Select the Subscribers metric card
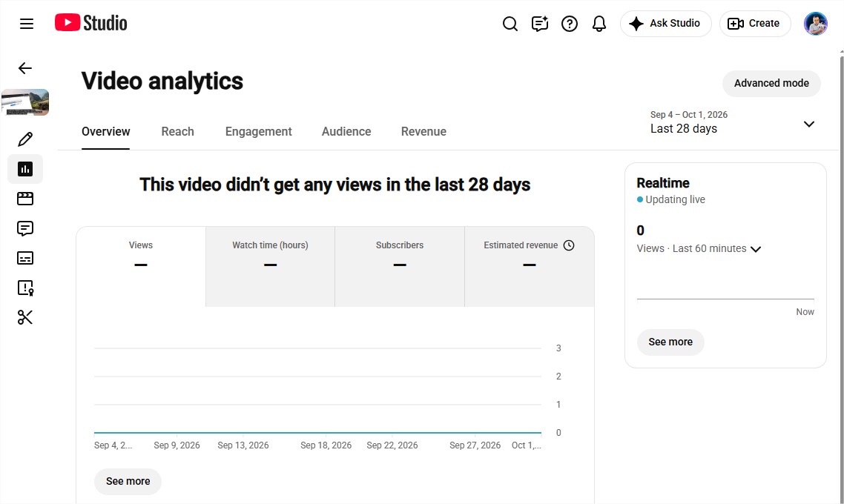 [400, 266]
